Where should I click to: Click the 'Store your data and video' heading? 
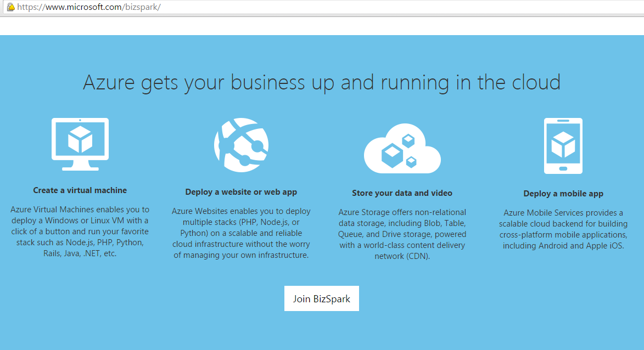point(402,193)
